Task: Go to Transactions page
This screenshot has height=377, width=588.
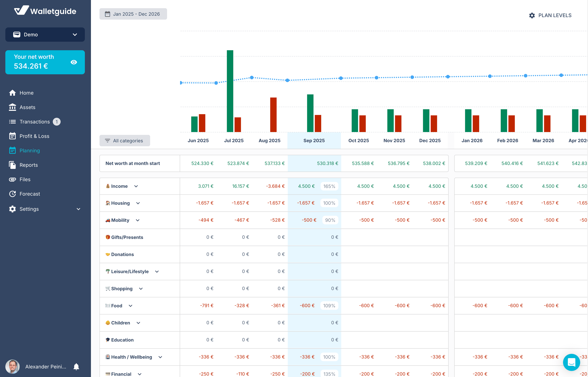Action: tap(35, 122)
